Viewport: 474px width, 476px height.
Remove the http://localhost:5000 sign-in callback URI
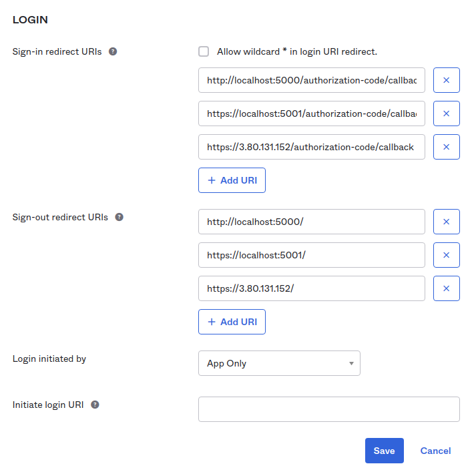click(x=446, y=80)
